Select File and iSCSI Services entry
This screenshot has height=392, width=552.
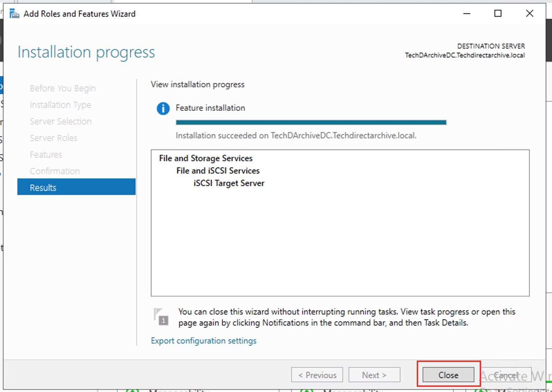[218, 171]
